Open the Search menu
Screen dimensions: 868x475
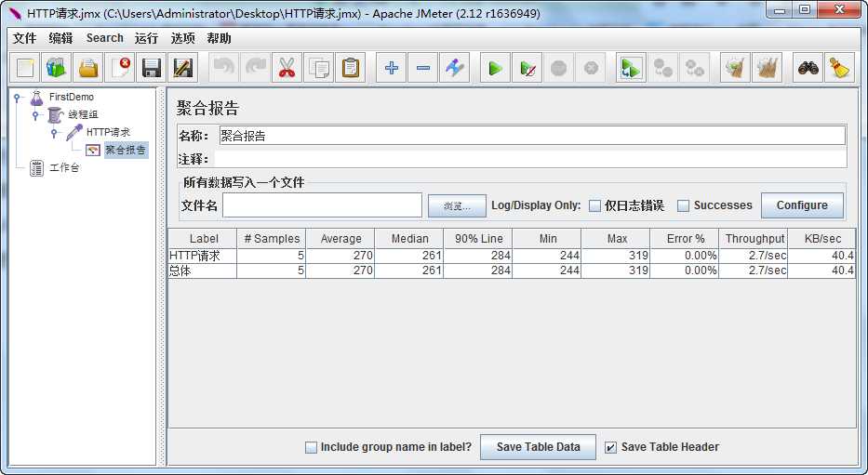pos(104,38)
